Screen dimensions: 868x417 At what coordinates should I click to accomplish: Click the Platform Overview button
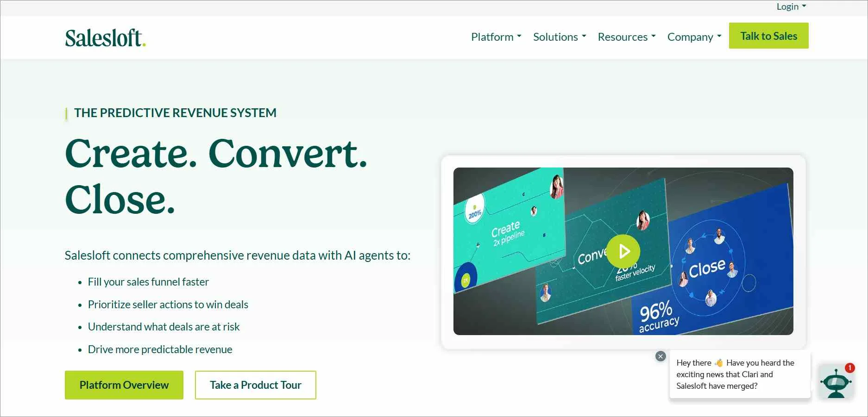coord(124,385)
